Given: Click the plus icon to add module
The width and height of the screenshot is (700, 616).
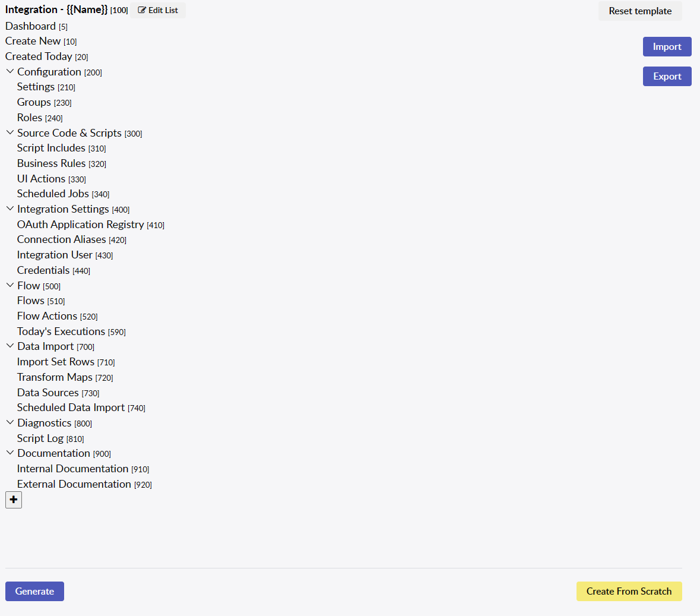Looking at the screenshot, I should 14,500.
